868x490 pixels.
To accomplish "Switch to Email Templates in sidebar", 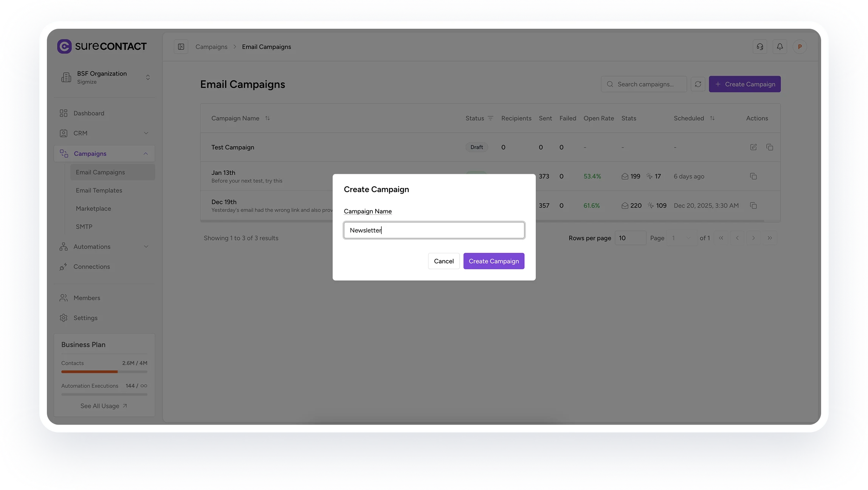I will 99,190.
